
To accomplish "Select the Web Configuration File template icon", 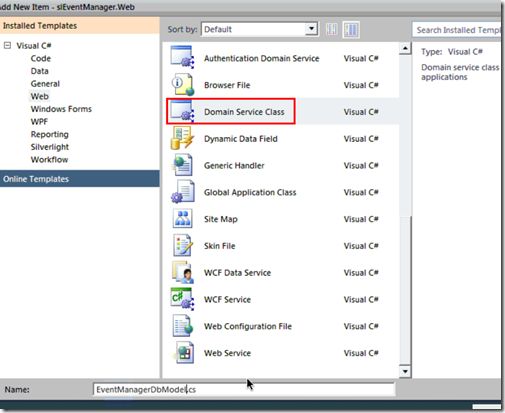I will 182,326.
